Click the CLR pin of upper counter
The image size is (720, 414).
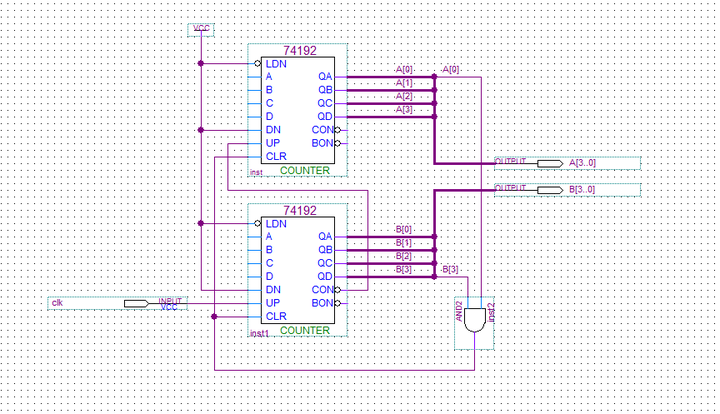tap(276, 157)
